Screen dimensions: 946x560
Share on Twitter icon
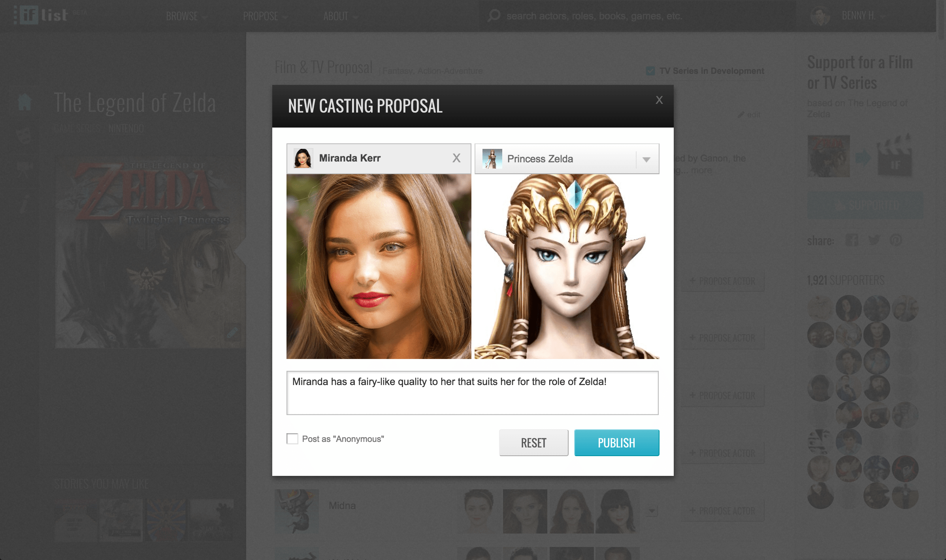(874, 240)
